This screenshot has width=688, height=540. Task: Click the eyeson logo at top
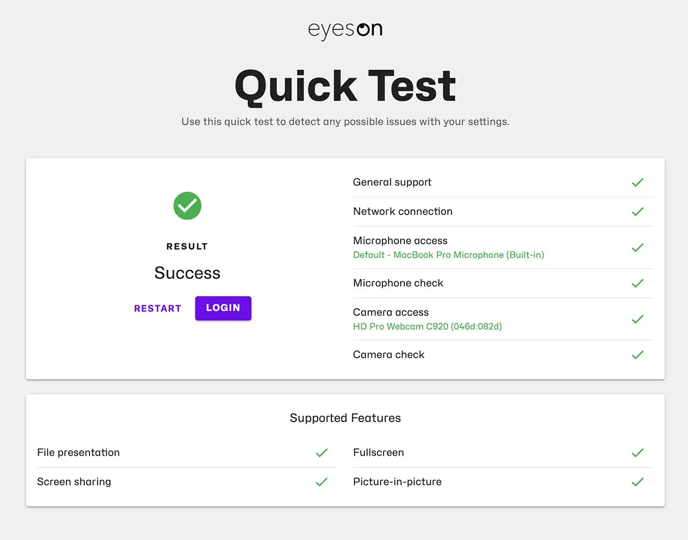click(x=345, y=30)
